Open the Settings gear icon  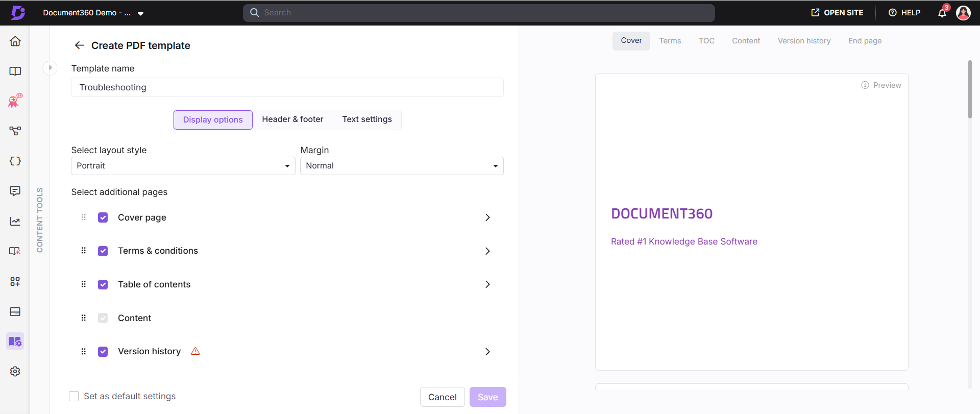tap(15, 372)
